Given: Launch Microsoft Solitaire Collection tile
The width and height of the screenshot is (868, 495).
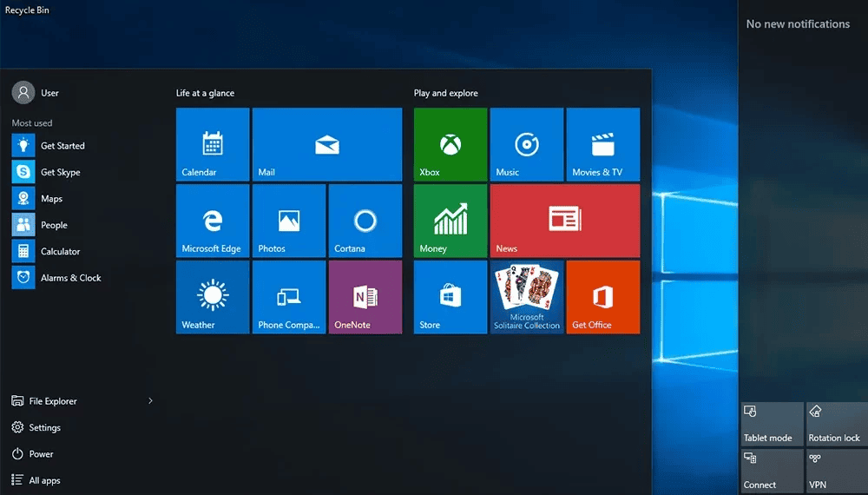Looking at the screenshot, I should click(527, 297).
